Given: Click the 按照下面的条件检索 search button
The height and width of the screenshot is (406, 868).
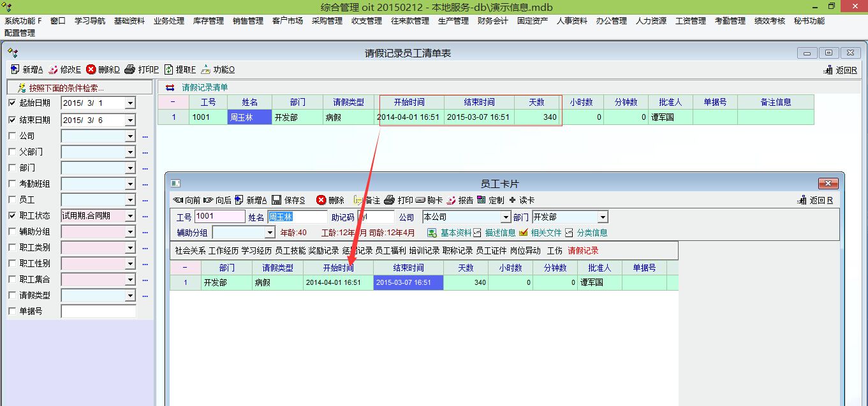Looking at the screenshot, I should [x=80, y=87].
